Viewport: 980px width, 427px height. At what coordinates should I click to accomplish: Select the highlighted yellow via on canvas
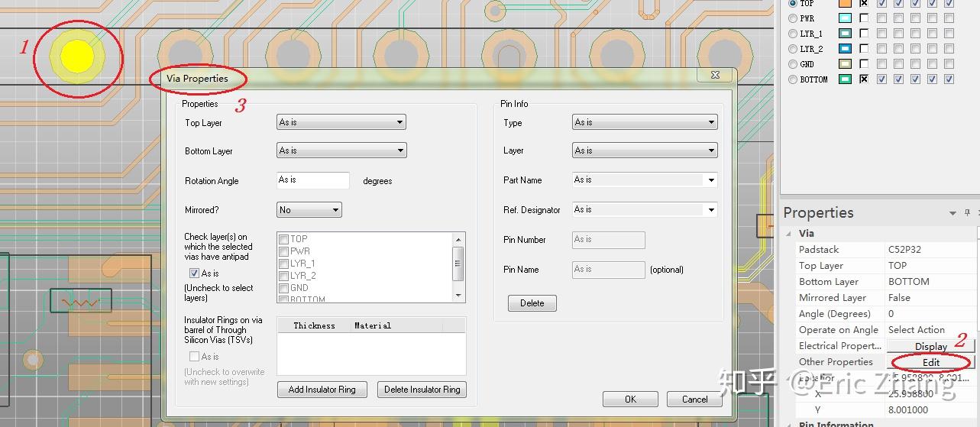point(77,56)
